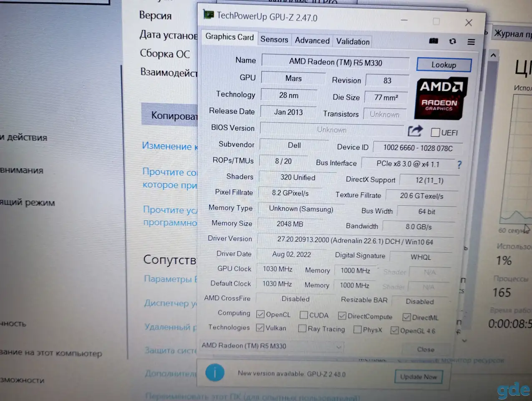Click the Name field AMD Radeon R5 M330
This screenshot has height=401, width=532.
(x=335, y=62)
